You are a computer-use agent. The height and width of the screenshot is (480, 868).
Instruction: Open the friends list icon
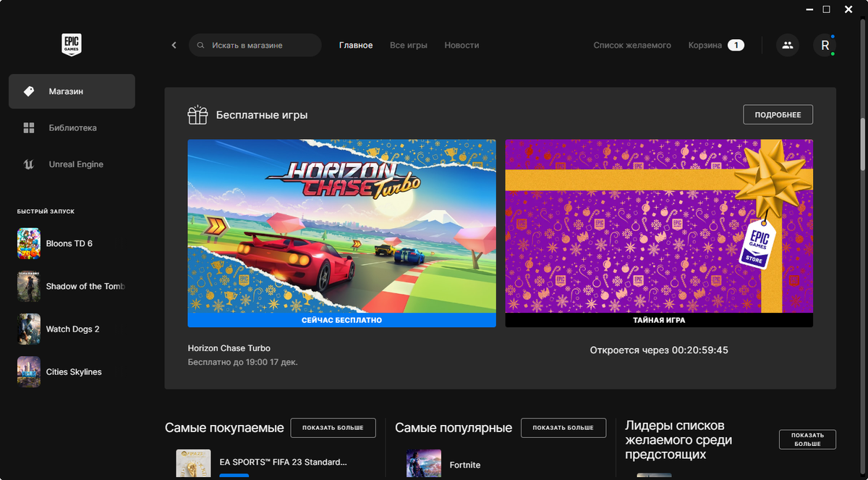coord(788,45)
